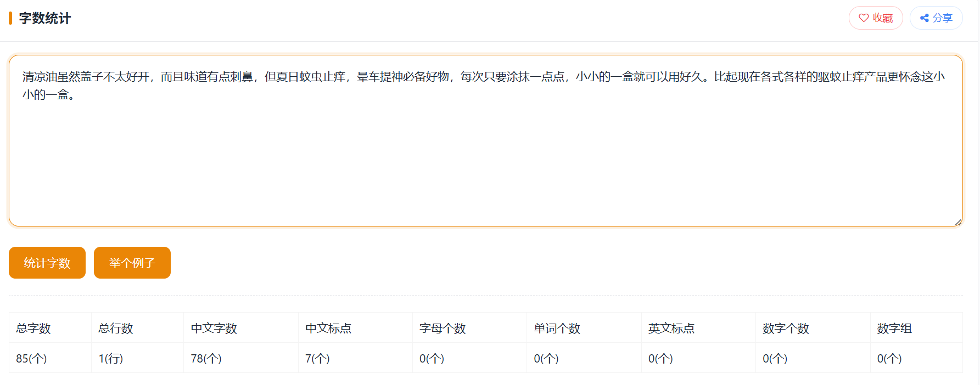Click the 统计字数 count button
The image size is (980, 385).
pyautogui.click(x=47, y=263)
